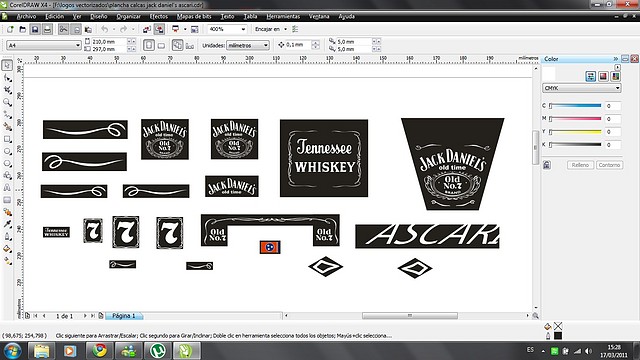
Task: Toggle apply layout to current page only
Action: pos(190,45)
